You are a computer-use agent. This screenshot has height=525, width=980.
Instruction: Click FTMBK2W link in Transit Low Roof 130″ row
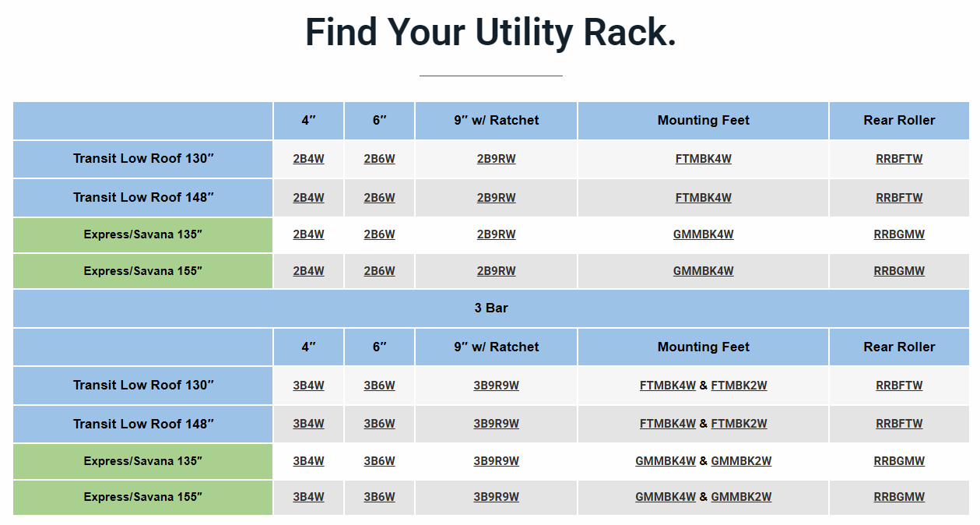[739, 386]
